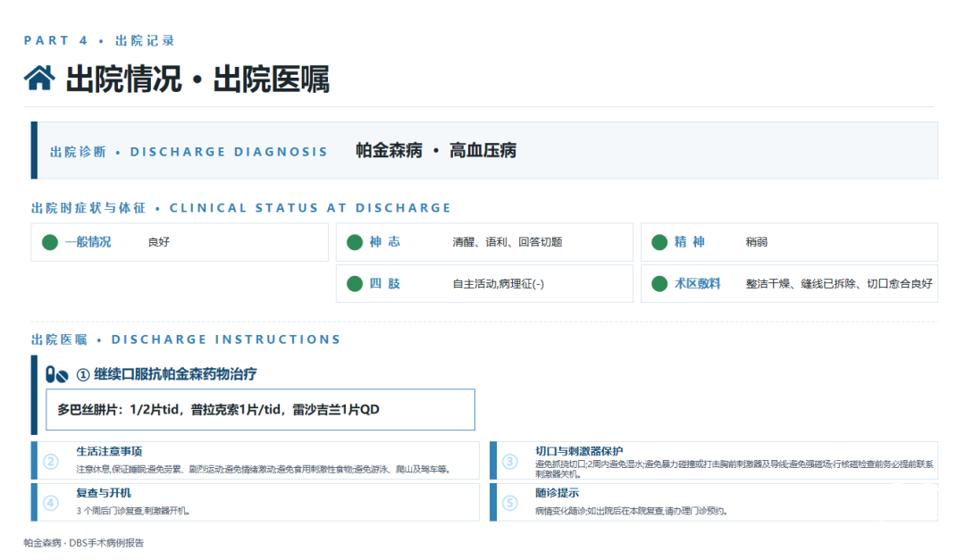965x560 pixels.
Task: Click the 一般情况 label
Action: click(x=88, y=242)
